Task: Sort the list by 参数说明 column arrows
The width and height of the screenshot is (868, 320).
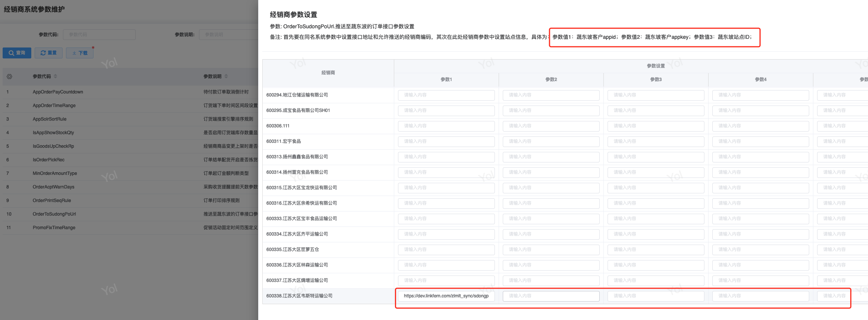Action: [x=226, y=76]
